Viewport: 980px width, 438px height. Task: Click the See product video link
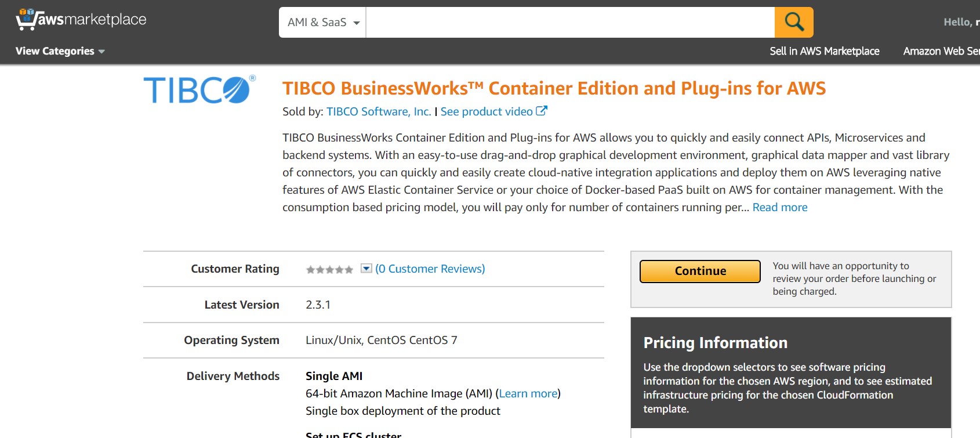(x=487, y=111)
